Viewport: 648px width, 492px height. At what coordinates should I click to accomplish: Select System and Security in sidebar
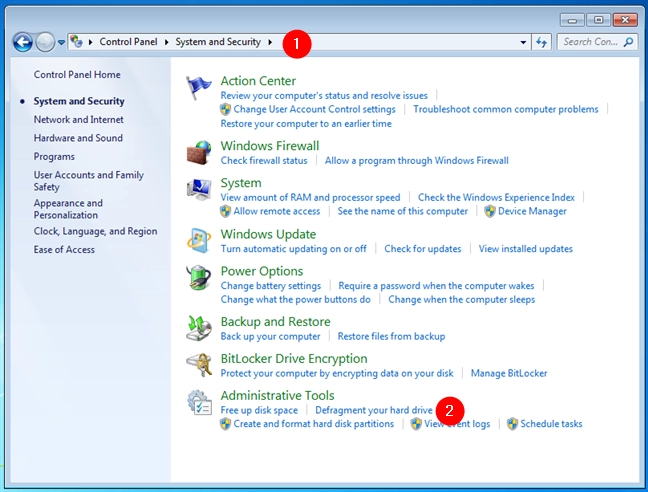[x=79, y=101]
